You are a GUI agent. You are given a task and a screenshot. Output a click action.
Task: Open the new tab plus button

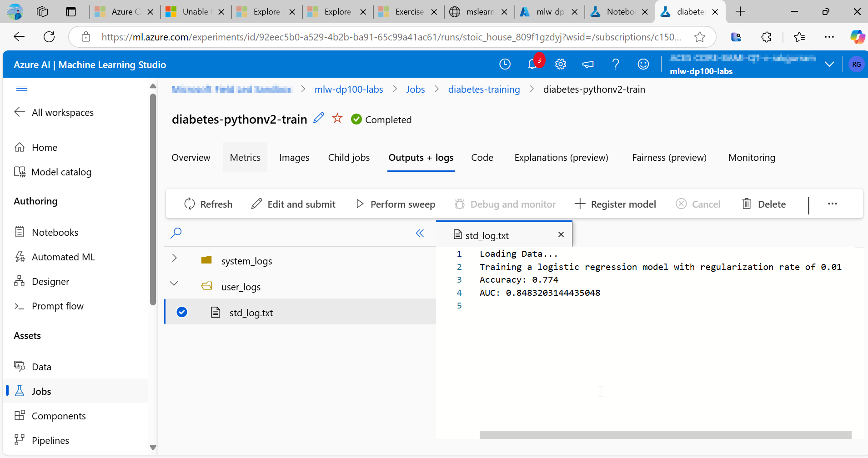point(740,11)
